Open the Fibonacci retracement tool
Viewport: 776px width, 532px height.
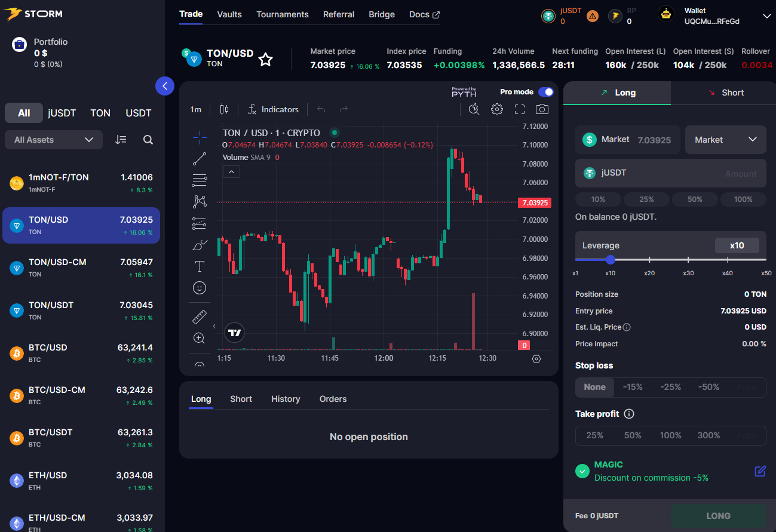pos(200,180)
